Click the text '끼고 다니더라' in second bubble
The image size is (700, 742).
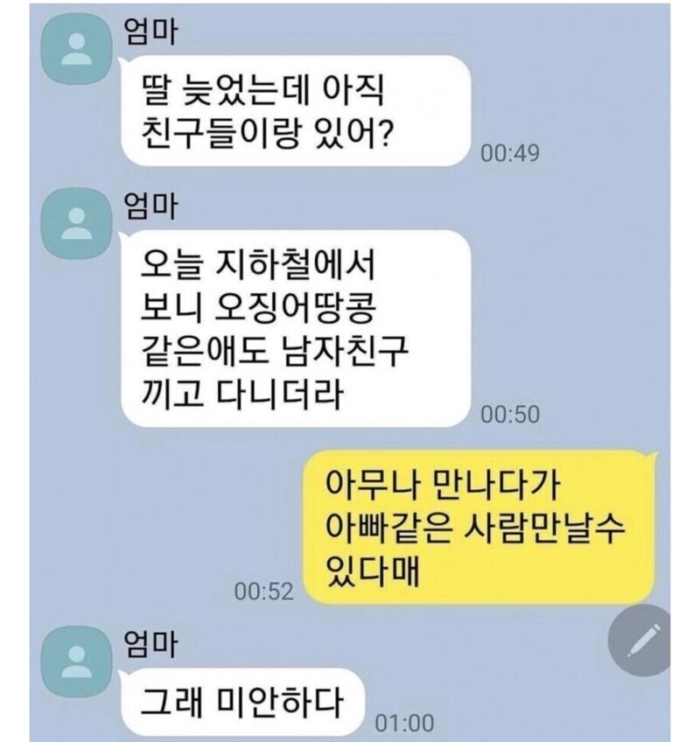(x=241, y=394)
